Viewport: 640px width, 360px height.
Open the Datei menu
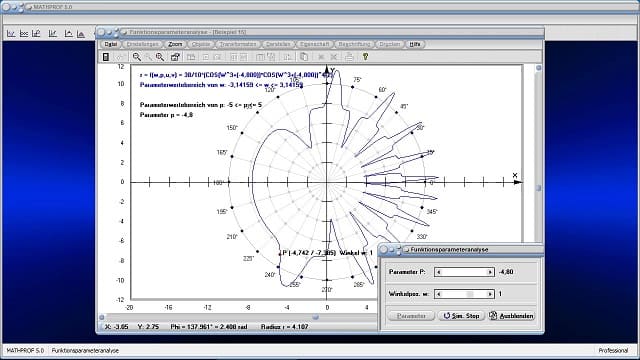111,44
